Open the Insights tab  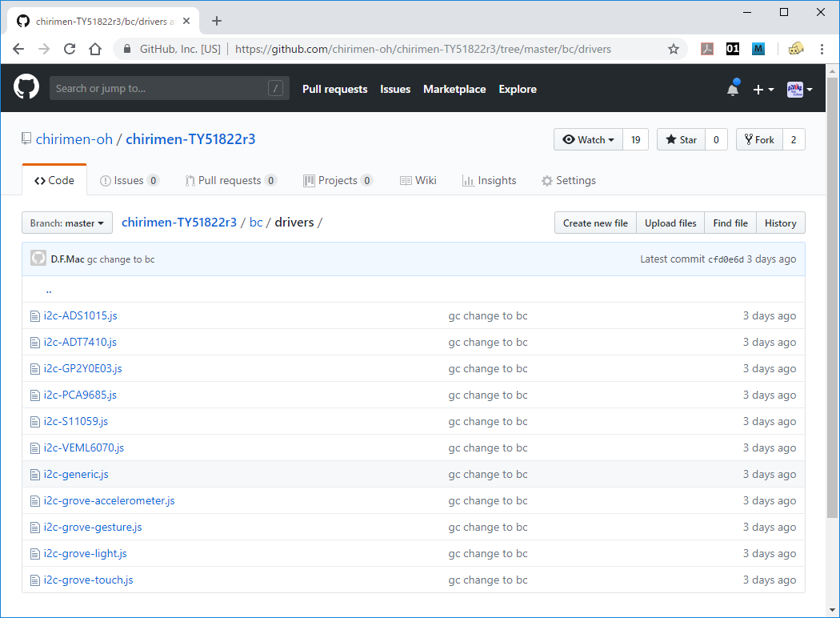click(x=489, y=180)
